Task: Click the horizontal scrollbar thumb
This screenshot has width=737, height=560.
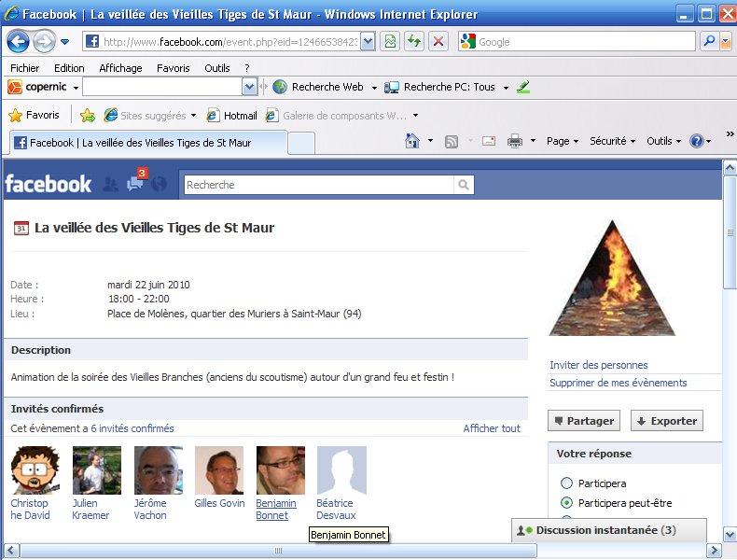Action: pos(278,550)
